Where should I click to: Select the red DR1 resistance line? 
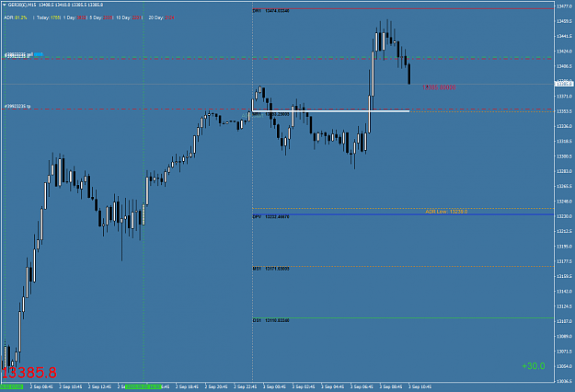403,8
